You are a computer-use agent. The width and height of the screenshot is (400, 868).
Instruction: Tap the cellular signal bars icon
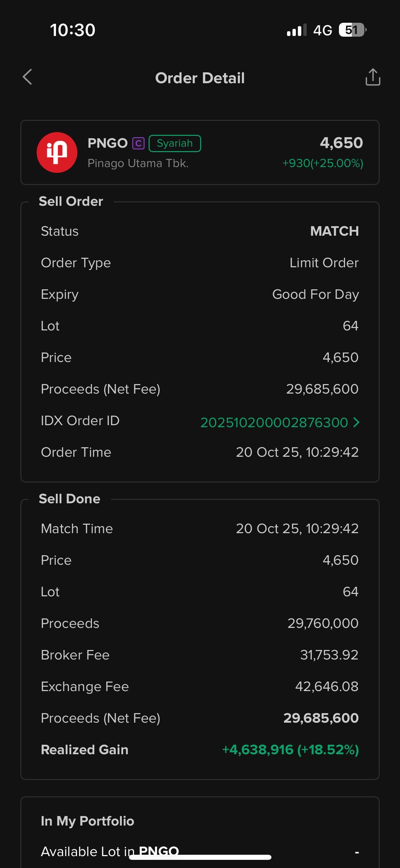tap(296, 30)
